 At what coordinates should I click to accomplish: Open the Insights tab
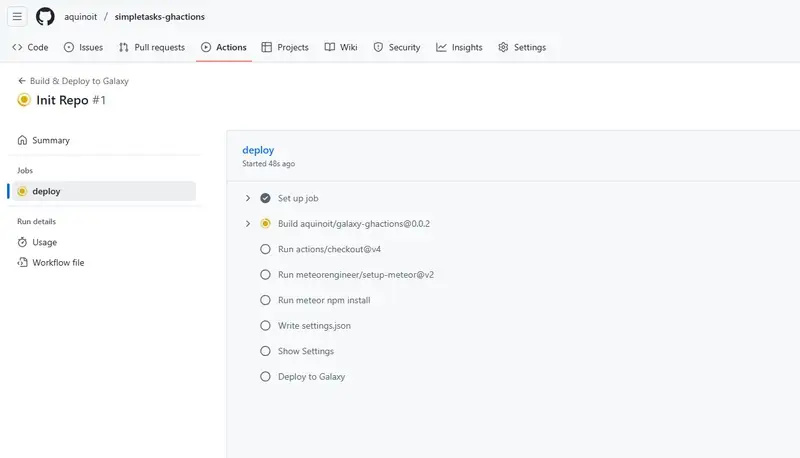[x=459, y=47]
